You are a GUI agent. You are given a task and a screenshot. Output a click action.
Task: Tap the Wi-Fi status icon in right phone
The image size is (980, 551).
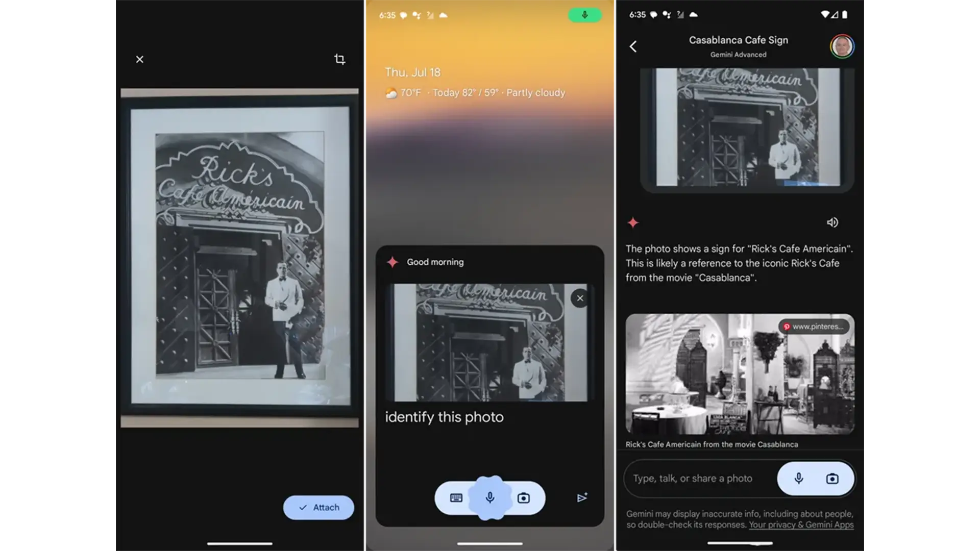[x=825, y=15]
